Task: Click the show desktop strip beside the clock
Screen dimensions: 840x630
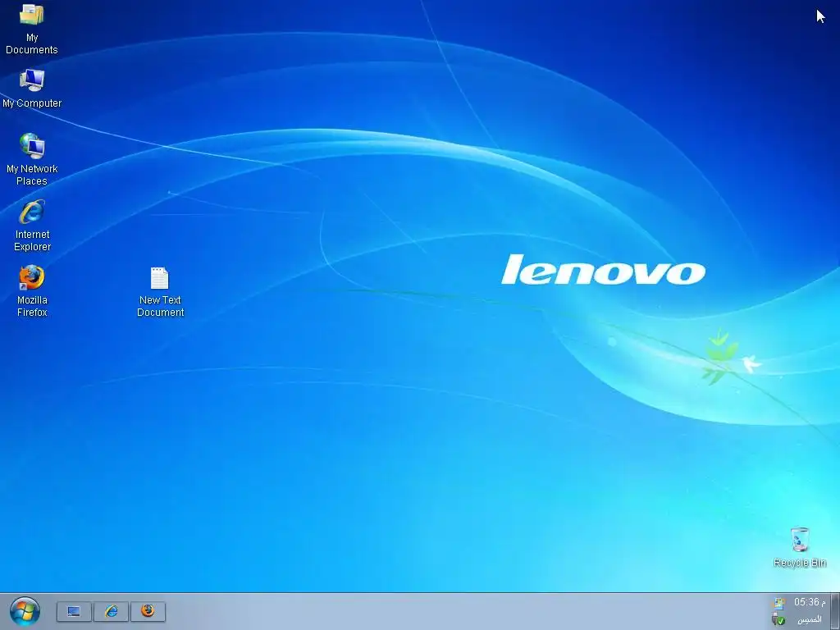Action: [835, 611]
